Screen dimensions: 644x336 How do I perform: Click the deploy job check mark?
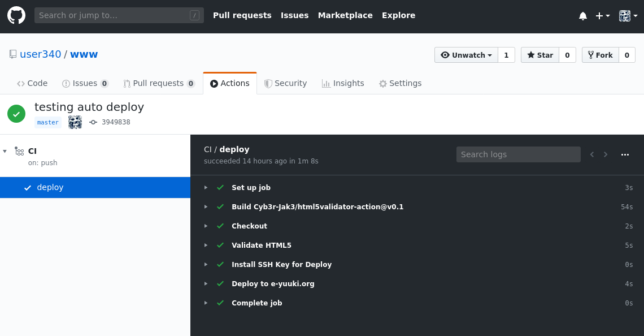point(27,187)
